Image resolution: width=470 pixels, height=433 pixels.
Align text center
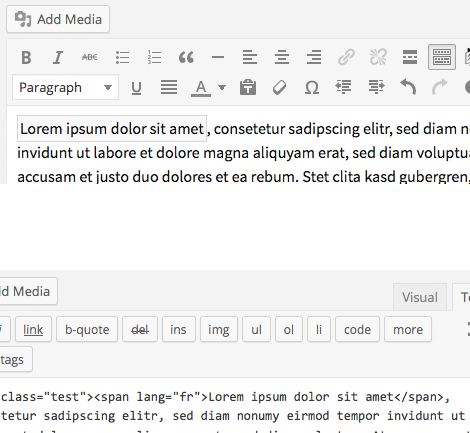click(x=282, y=57)
